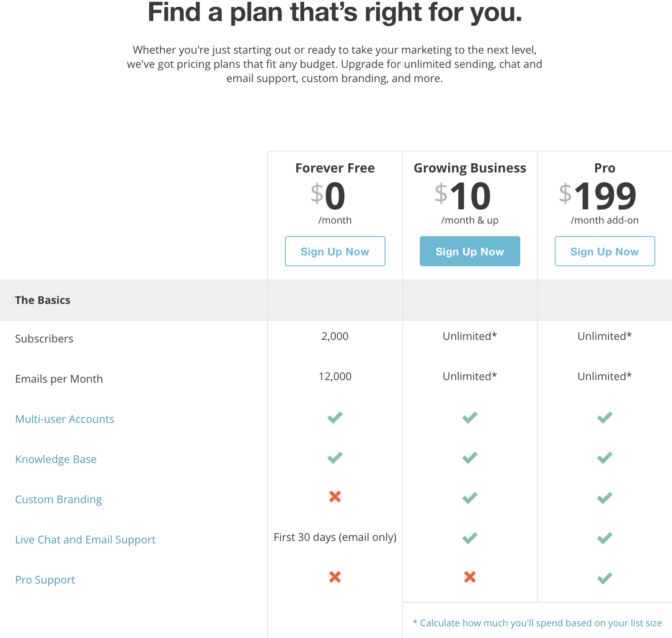672x638 pixels.
Task: Click Pro Support red X under Forever Free
Action: [x=335, y=577]
